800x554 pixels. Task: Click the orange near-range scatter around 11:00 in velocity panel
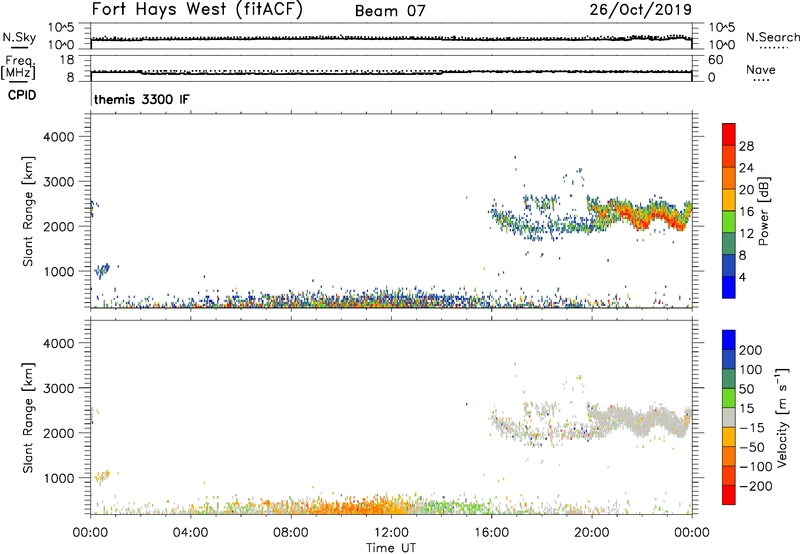pos(362,506)
